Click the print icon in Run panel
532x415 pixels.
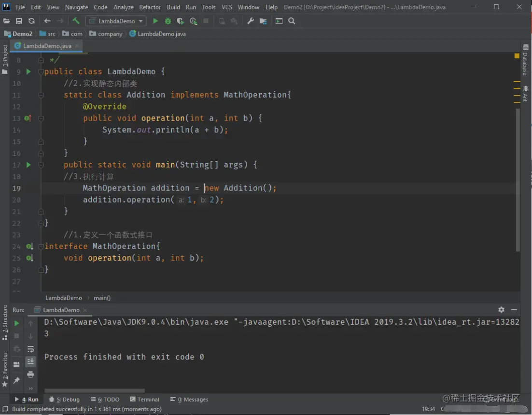[x=30, y=374]
